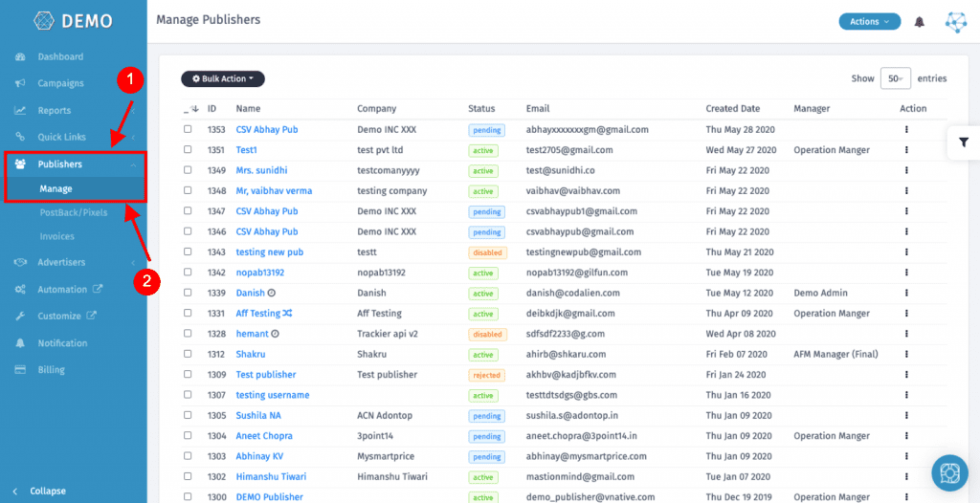980x503 pixels.
Task: Click the Dashboard icon in sidebar
Action: click(x=20, y=57)
